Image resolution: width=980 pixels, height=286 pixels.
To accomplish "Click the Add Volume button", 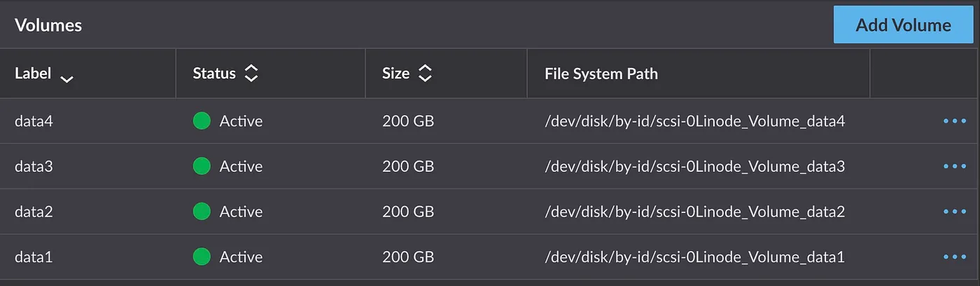I will pos(903,25).
